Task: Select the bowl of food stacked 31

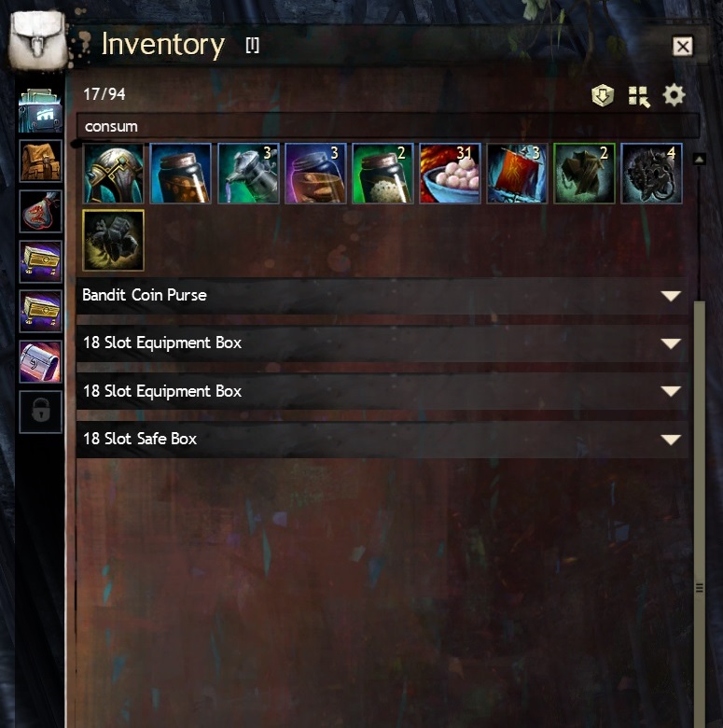Action: 450,174
